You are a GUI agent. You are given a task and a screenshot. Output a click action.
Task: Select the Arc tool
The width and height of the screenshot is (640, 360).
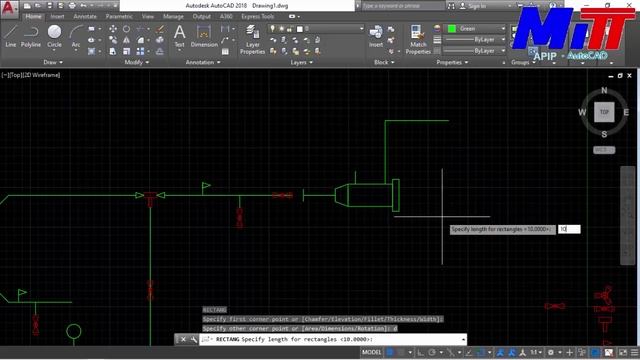(x=76, y=37)
